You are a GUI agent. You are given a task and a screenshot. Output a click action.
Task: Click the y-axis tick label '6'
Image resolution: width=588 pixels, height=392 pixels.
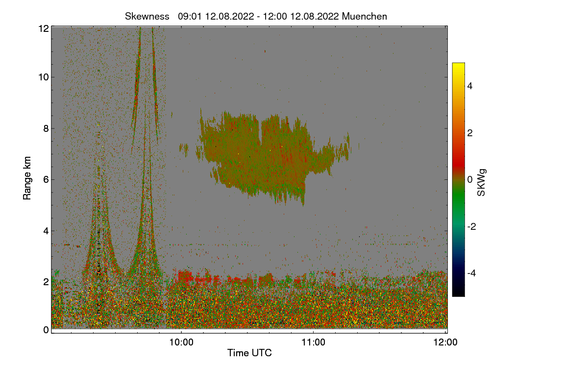46,179
